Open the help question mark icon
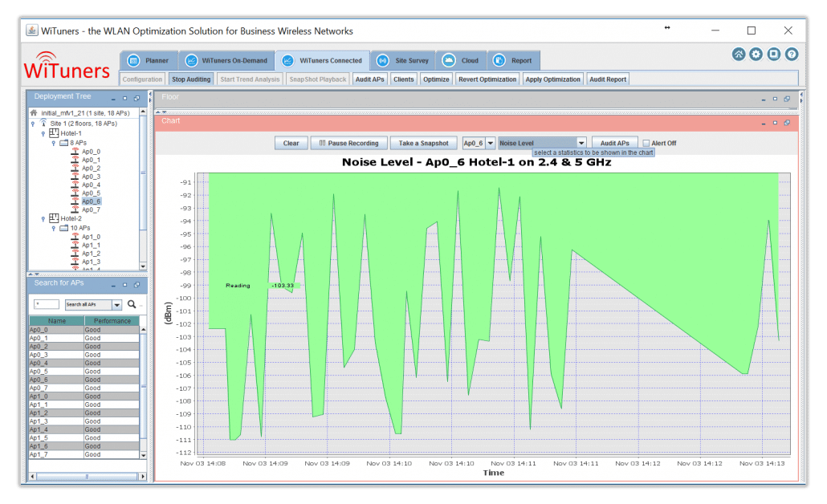This screenshot has width=827, height=504. [x=790, y=54]
